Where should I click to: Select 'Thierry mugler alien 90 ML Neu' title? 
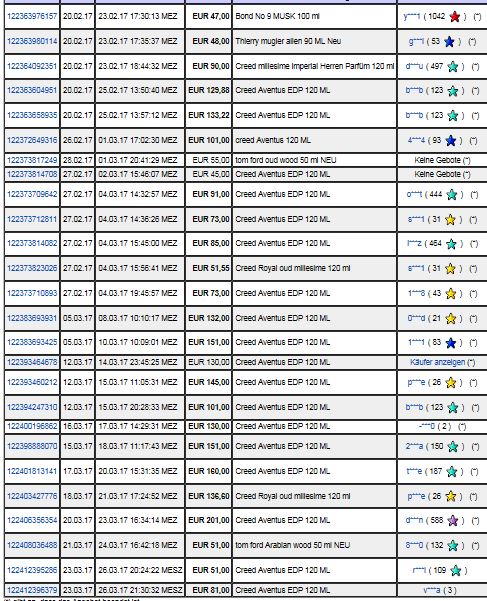pos(288,41)
